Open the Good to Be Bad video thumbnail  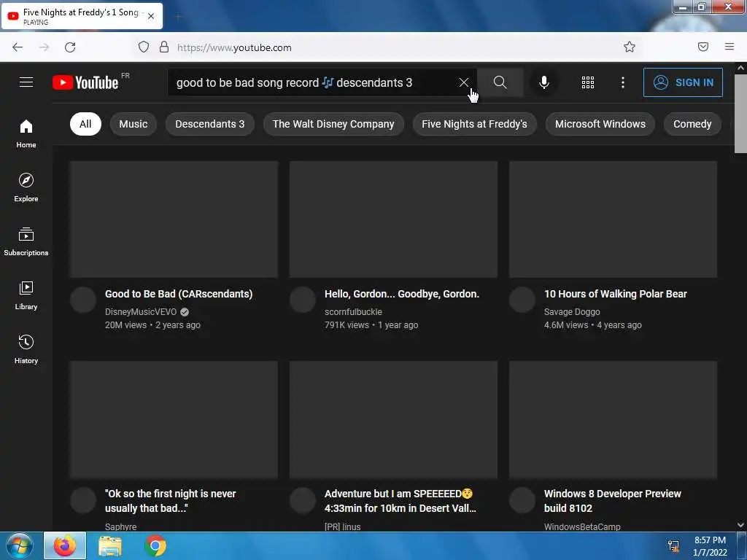coord(174,219)
